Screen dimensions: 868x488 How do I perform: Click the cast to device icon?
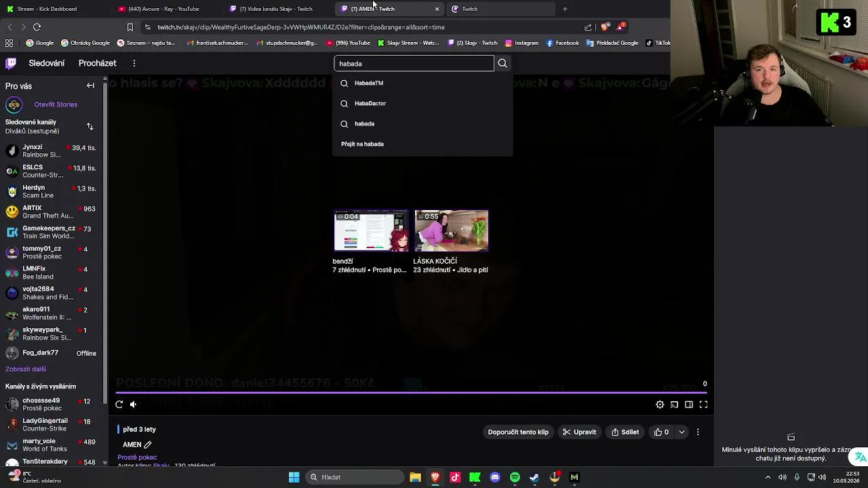674,405
